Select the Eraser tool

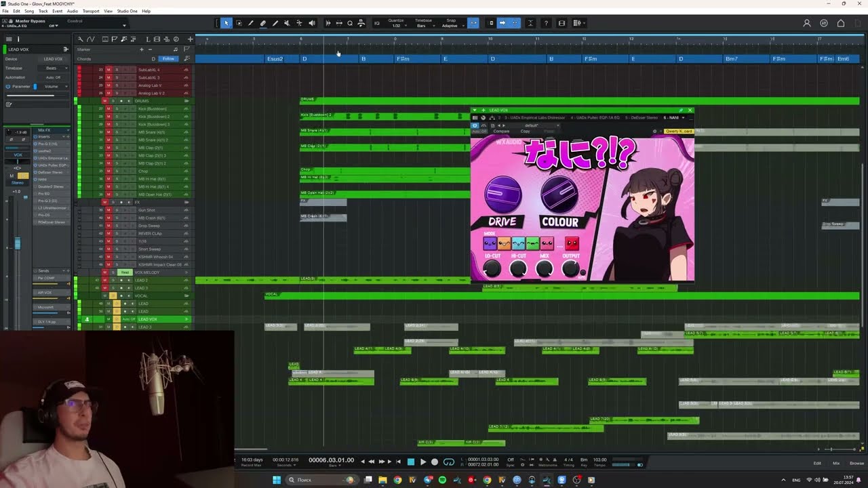pos(263,23)
